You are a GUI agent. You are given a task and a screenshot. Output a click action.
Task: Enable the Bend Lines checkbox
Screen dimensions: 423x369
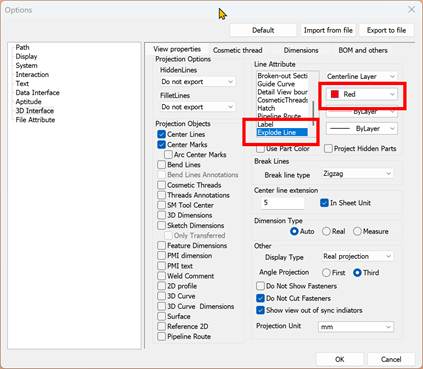162,165
